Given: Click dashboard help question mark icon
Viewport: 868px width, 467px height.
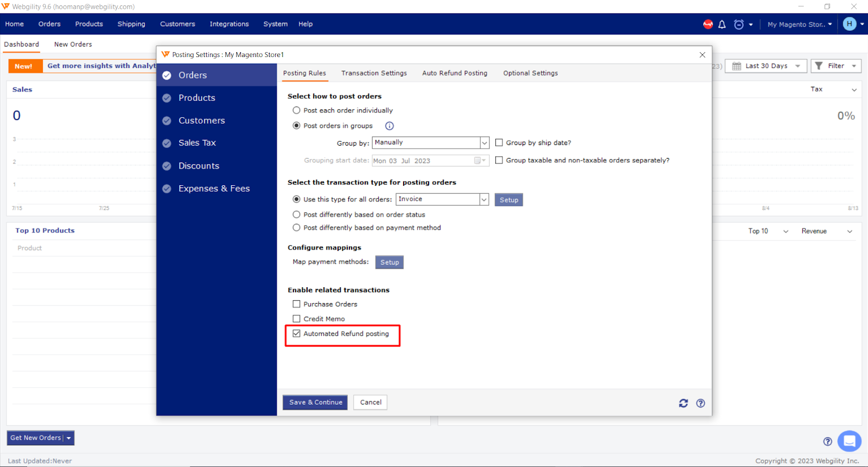Looking at the screenshot, I should 828,441.
